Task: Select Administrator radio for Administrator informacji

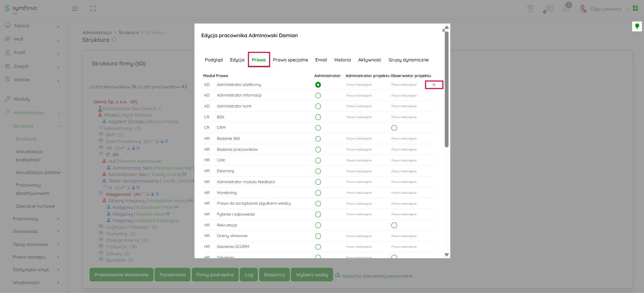Action: point(318,96)
